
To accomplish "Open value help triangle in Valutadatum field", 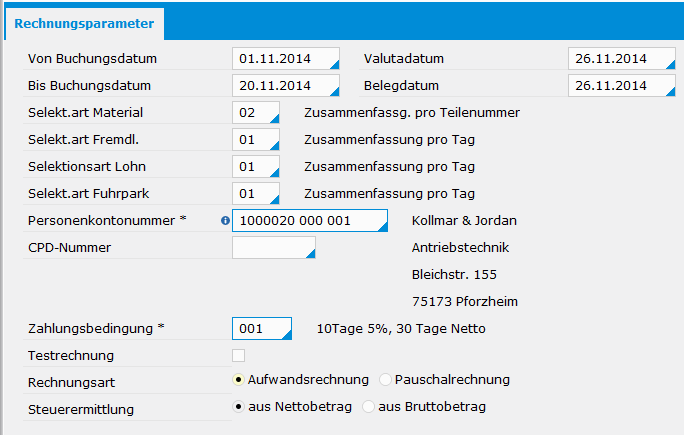I will pos(670,65).
